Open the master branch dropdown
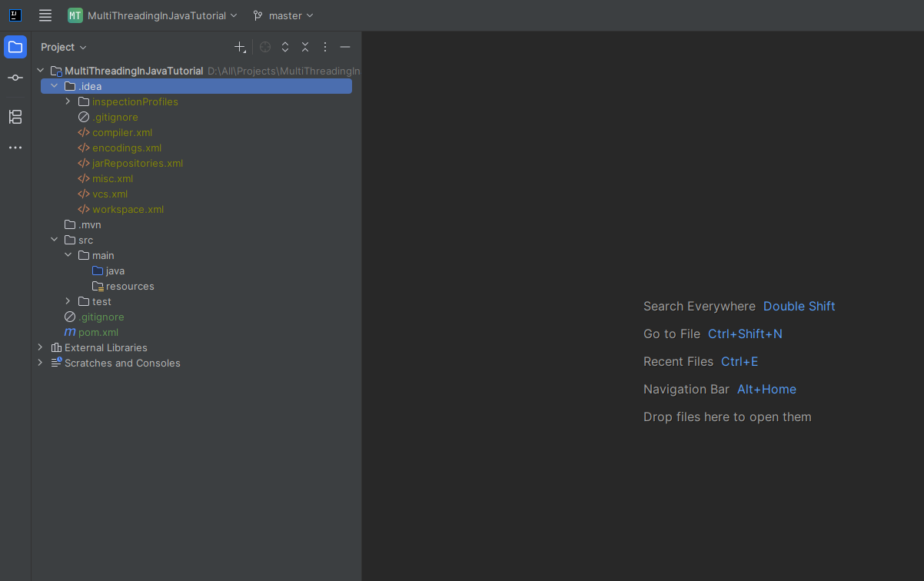 (x=284, y=15)
